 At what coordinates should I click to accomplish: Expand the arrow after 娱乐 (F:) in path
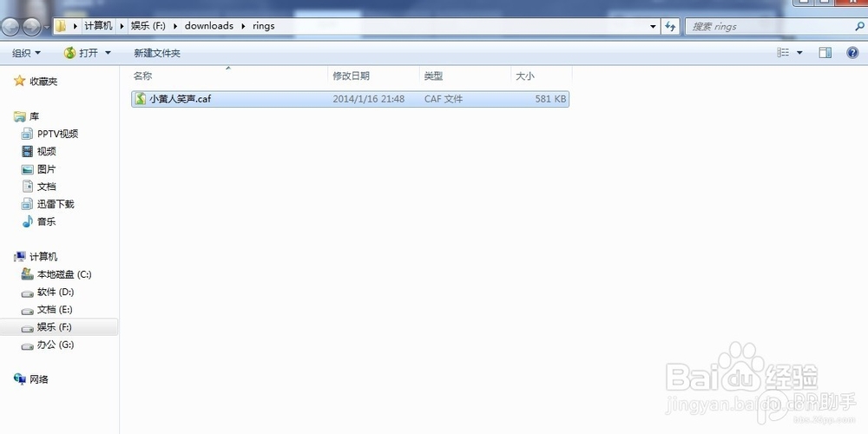(175, 26)
